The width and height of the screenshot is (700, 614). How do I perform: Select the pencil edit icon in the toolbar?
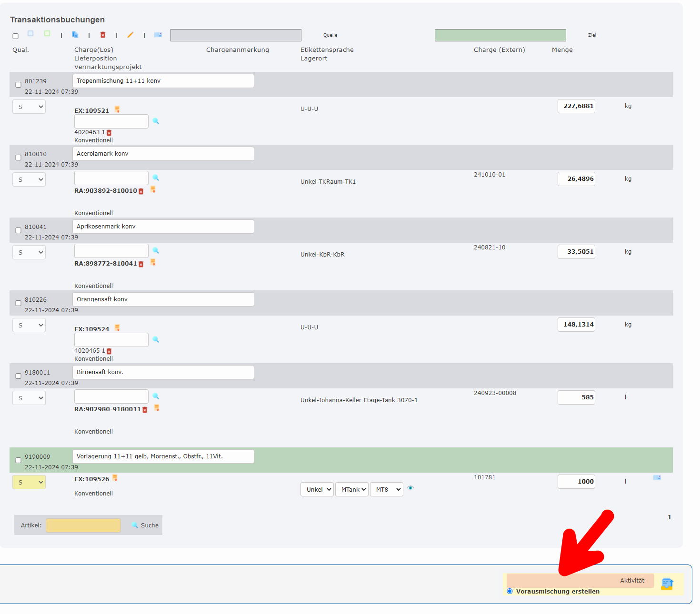tap(130, 34)
